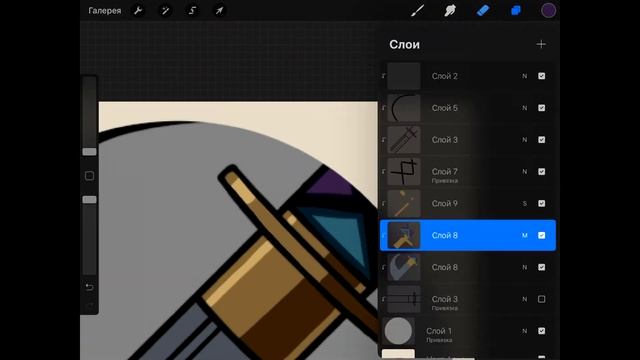Open blend mode N of unselected Слой 8
640x360 pixels.
524,267
